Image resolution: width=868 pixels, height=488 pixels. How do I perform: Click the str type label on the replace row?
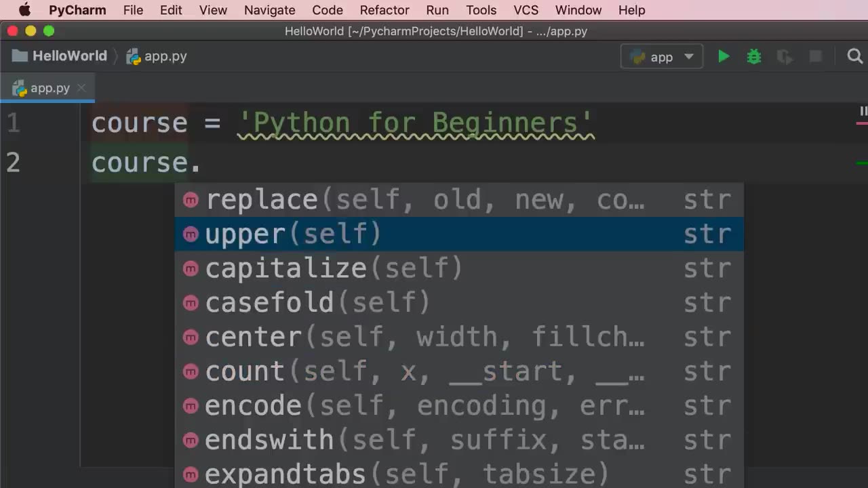(707, 200)
